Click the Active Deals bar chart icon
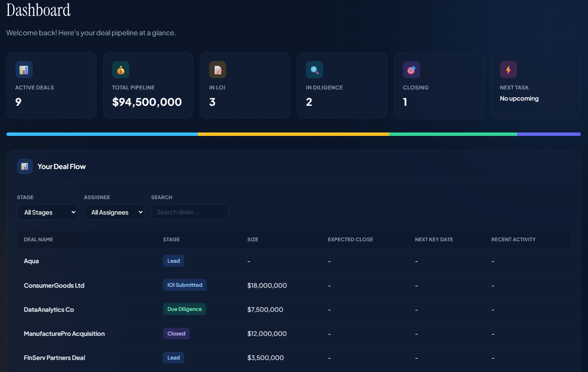 pos(24,70)
